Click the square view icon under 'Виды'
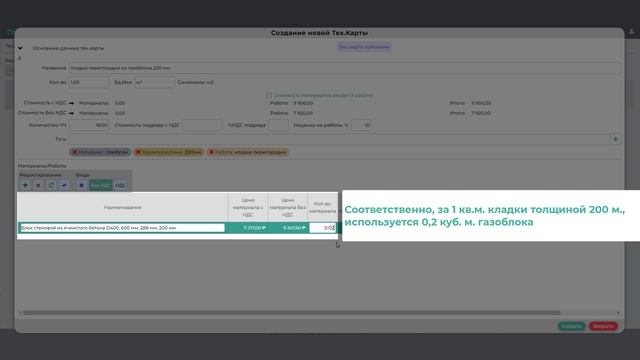The height and width of the screenshot is (360, 640). pos(81,185)
